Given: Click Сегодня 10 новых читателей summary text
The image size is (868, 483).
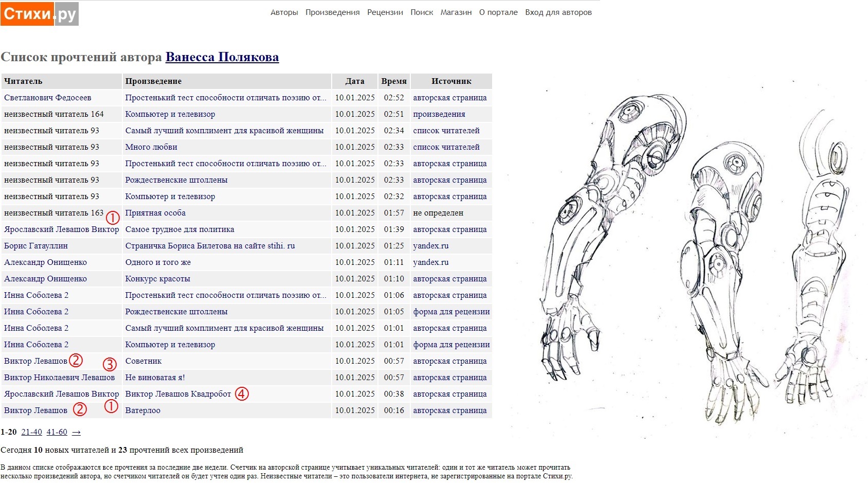Looking at the screenshot, I should 122,450.
